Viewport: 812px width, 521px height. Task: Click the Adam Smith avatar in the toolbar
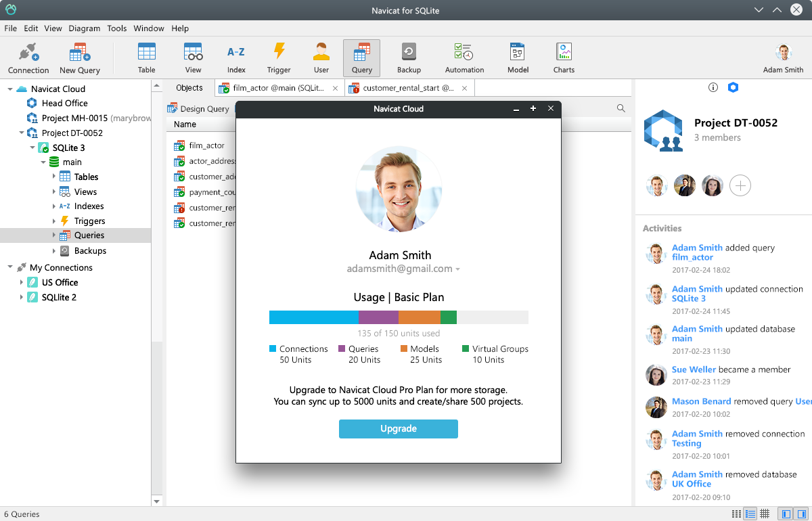[x=784, y=53]
